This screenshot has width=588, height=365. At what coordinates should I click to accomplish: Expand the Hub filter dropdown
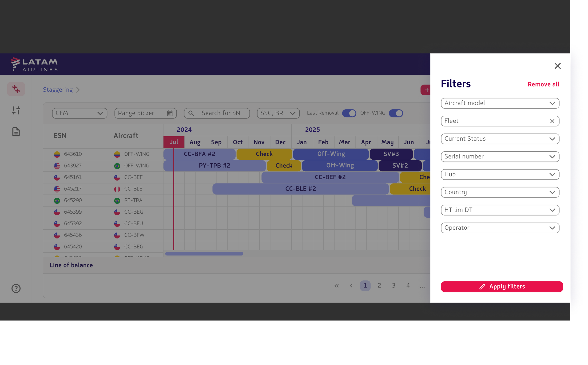500,175
